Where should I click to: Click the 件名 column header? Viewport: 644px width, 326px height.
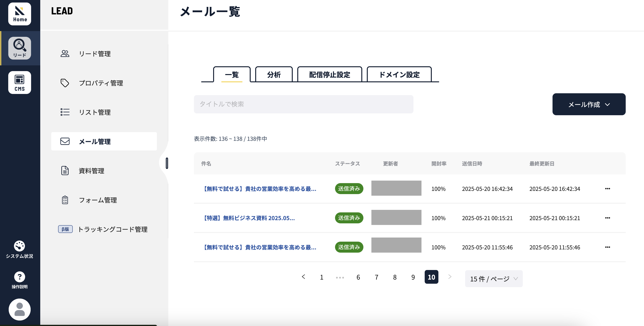point(206,163)
